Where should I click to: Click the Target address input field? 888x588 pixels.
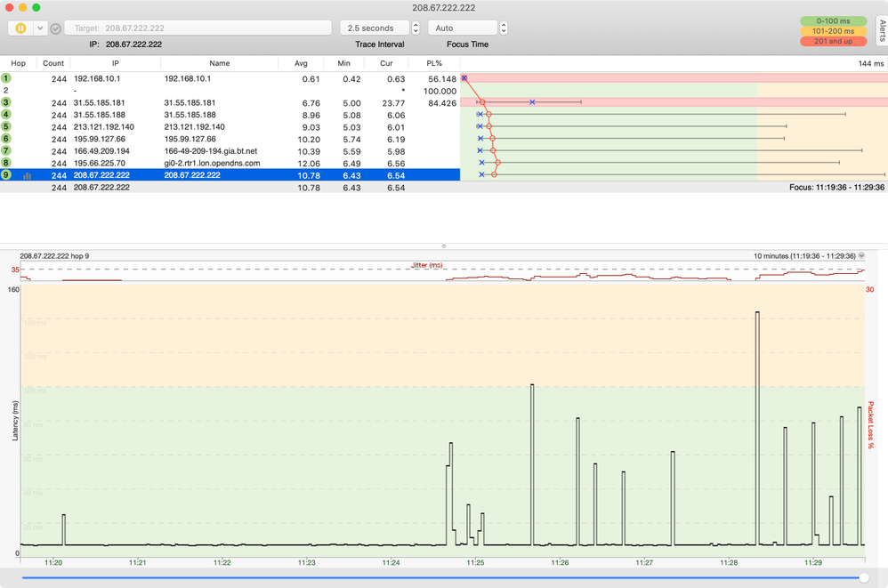pos(198,28)
